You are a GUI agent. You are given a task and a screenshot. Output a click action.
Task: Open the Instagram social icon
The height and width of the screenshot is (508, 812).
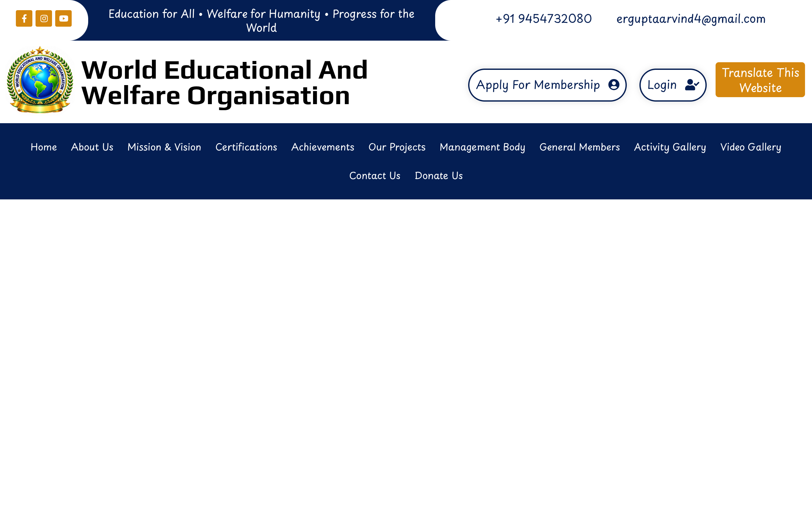(x=44, y=18)
